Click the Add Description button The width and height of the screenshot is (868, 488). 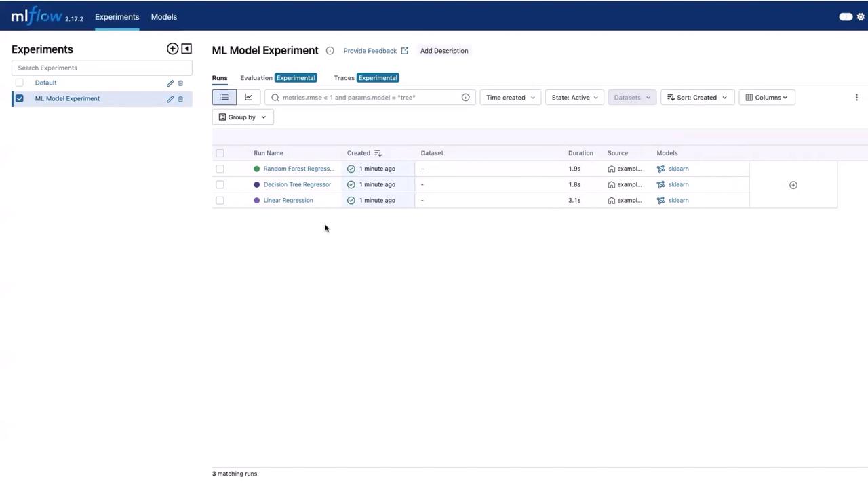443,51
